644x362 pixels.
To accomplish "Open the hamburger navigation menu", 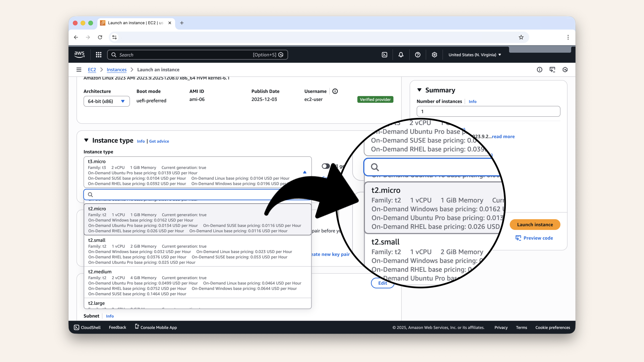I will pos(79,69).
